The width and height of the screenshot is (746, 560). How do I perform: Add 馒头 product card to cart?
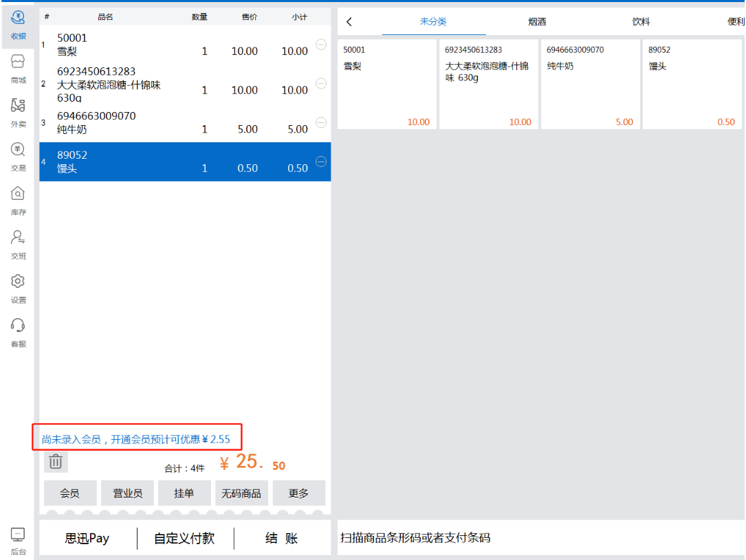[x=692, y=84]
